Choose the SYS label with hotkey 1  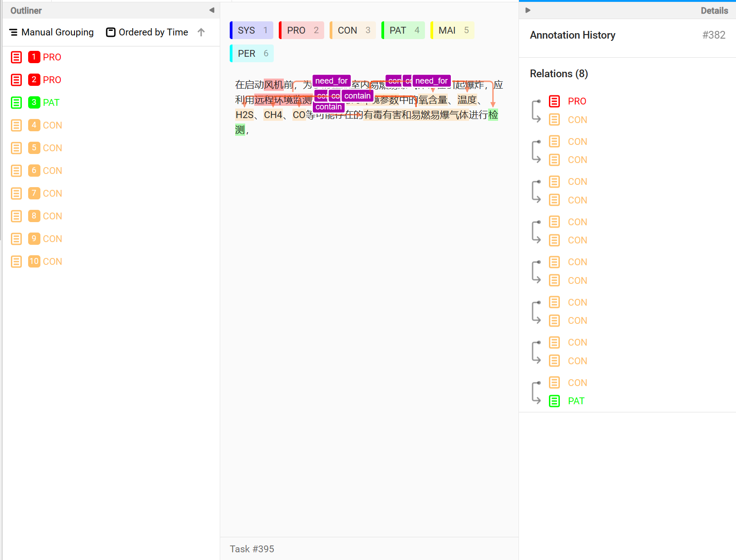click(x=252, y=30)
